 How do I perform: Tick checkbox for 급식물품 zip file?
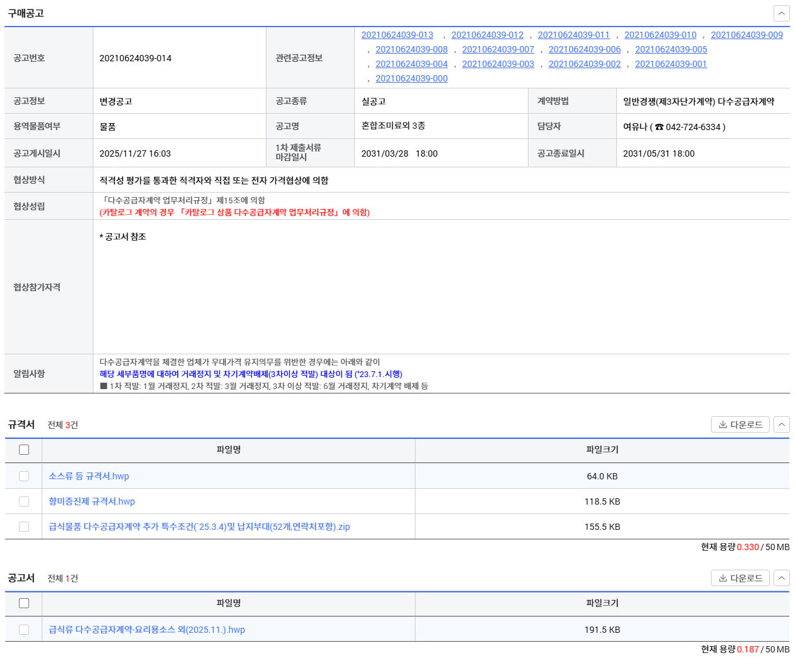click(24, 527)
